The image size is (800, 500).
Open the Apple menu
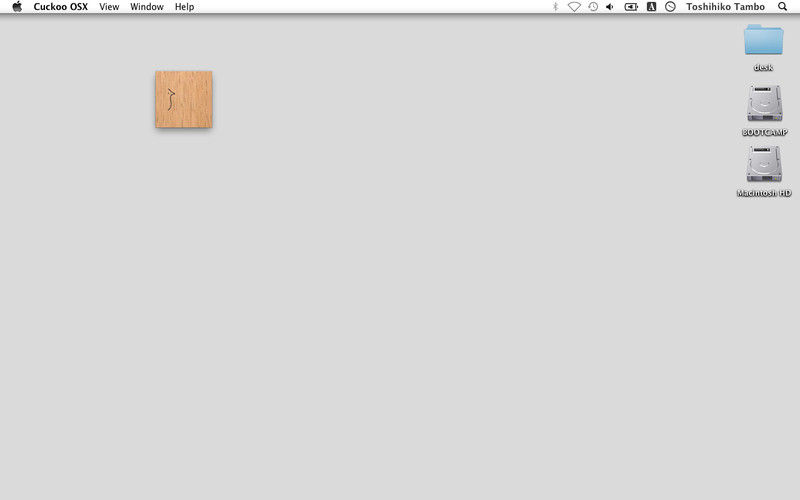coord(17,7)
